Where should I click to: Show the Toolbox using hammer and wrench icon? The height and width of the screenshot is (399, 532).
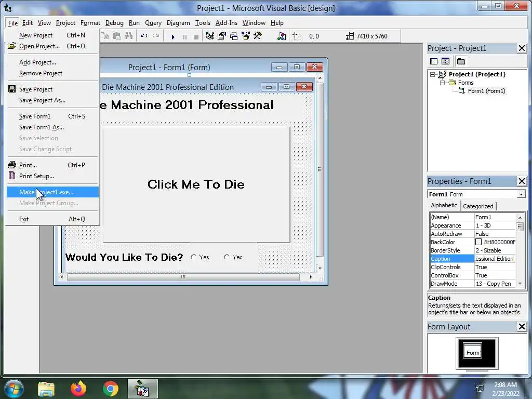click(258, 36)
